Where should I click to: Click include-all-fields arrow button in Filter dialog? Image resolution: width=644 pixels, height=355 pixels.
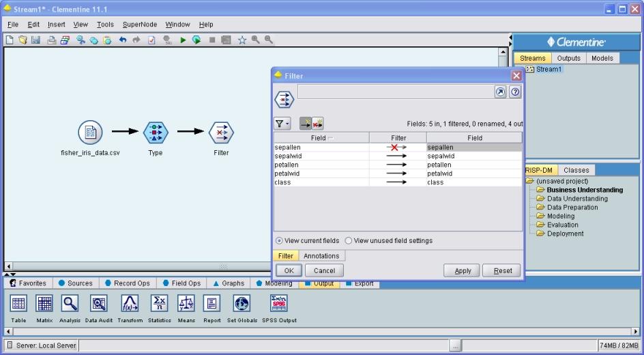click(x=306, y=124)
